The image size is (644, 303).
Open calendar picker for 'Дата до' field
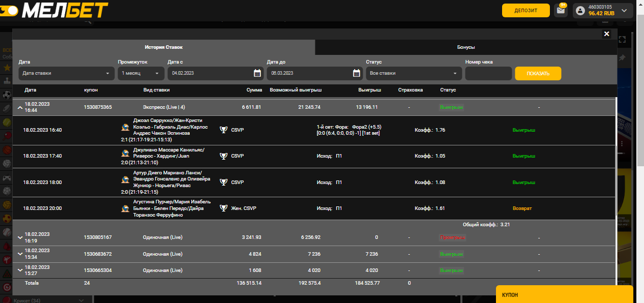tap(357, 73)
